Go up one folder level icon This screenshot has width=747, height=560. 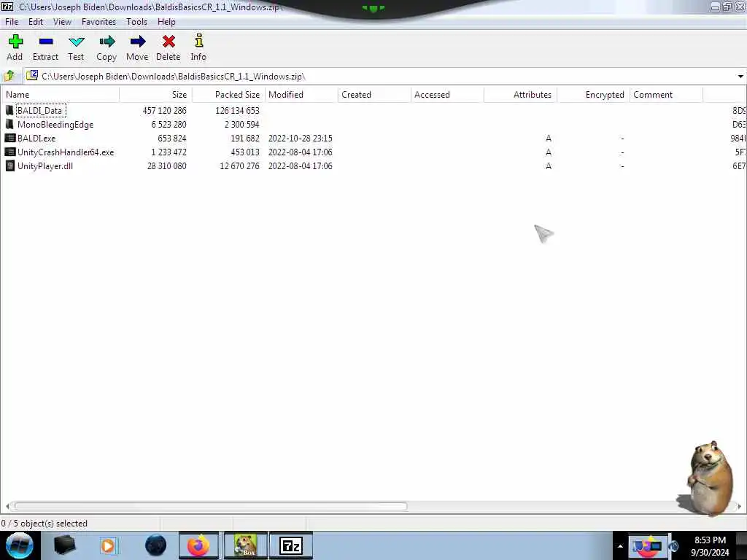9,76
